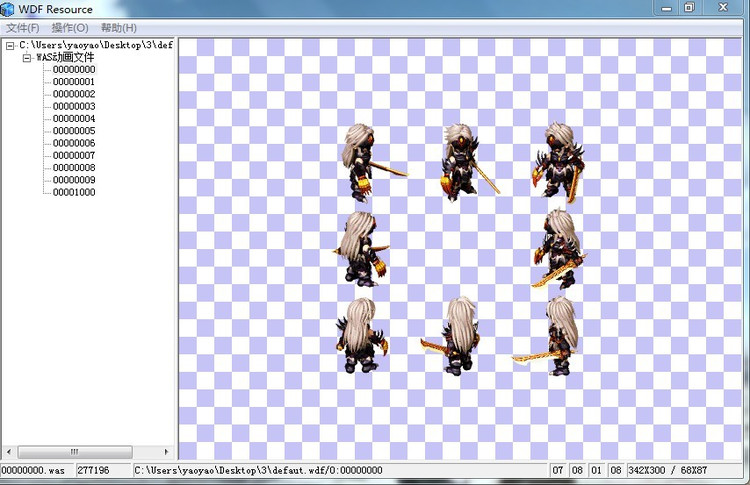Collapse the C:\Users\yaoyao root tree node

pos(9,46)
